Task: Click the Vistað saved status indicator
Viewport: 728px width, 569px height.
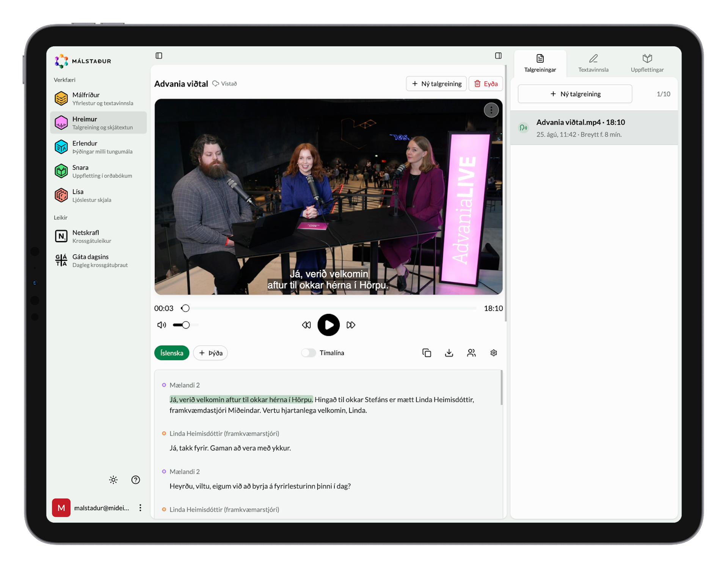Action: click(x=224, y=84)
